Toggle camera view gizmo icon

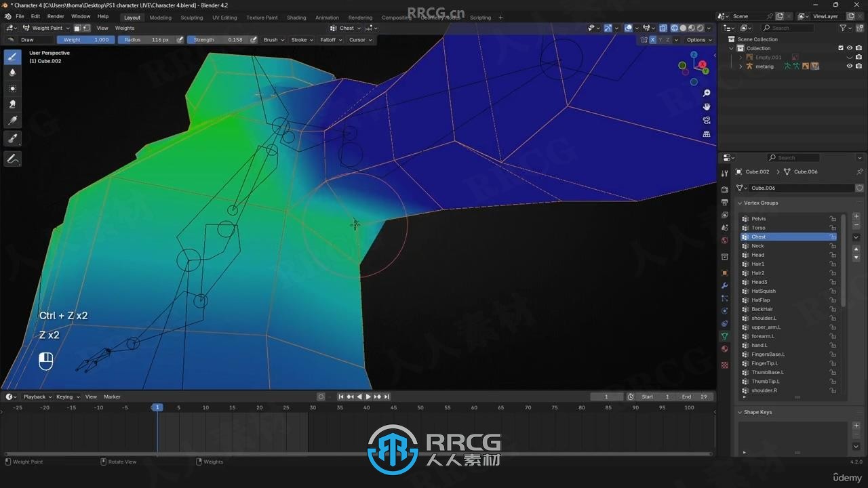707,120
